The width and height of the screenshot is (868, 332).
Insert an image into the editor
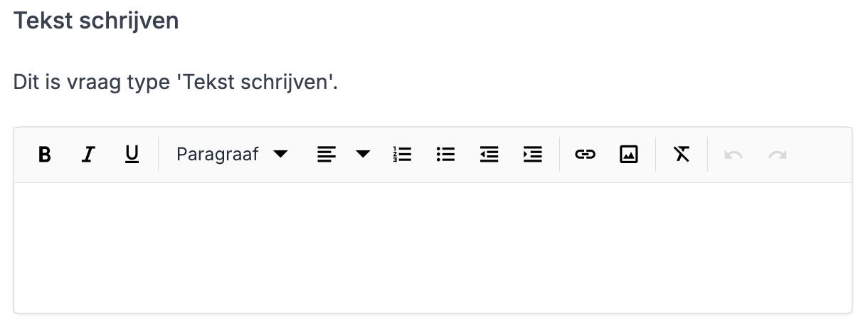click(628, 154)
